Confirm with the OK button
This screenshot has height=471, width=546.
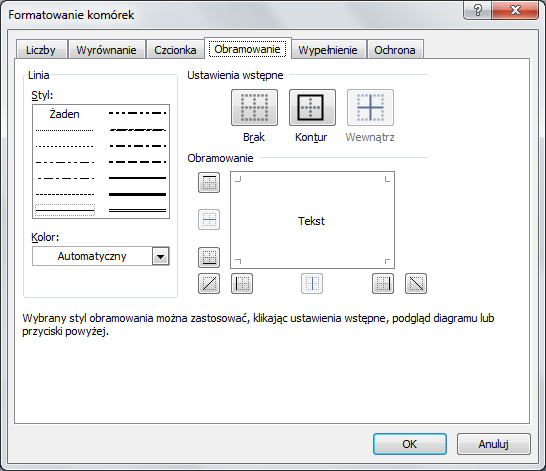click(410, 444)
